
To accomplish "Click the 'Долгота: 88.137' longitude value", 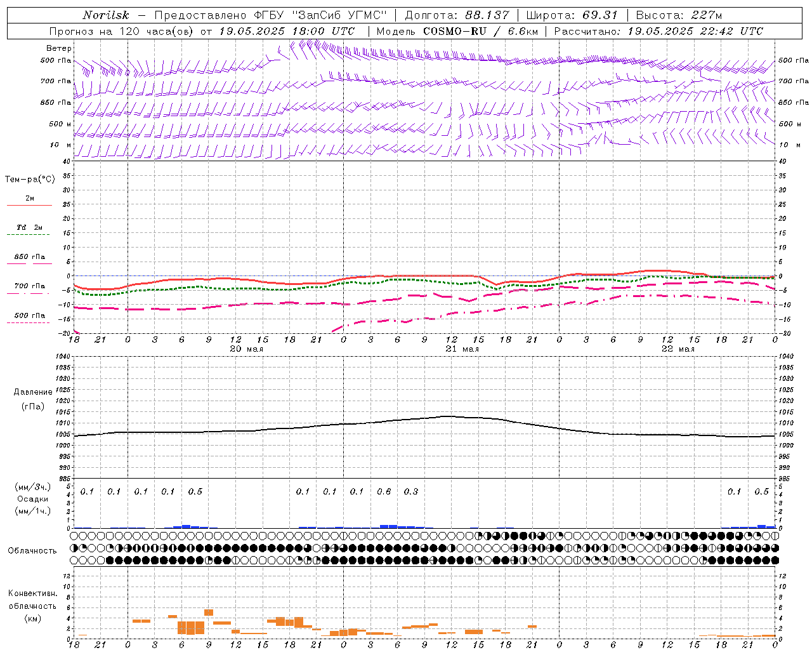I will click(457, 15).
